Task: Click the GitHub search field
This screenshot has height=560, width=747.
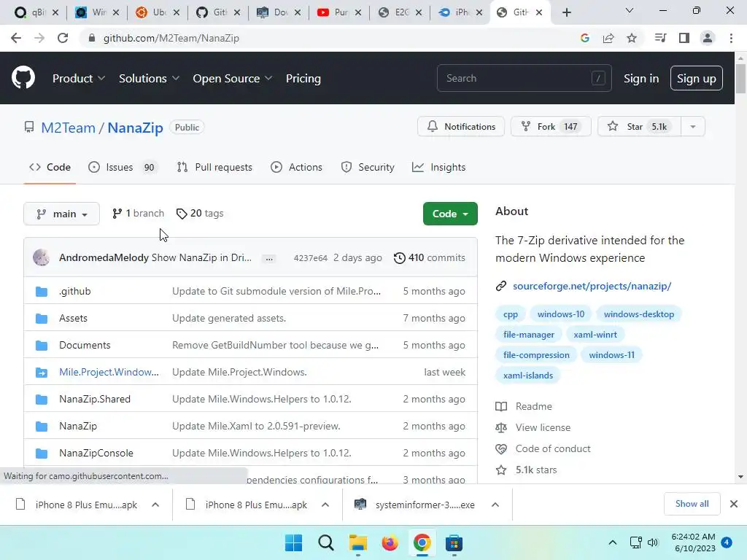Action: 524,78
